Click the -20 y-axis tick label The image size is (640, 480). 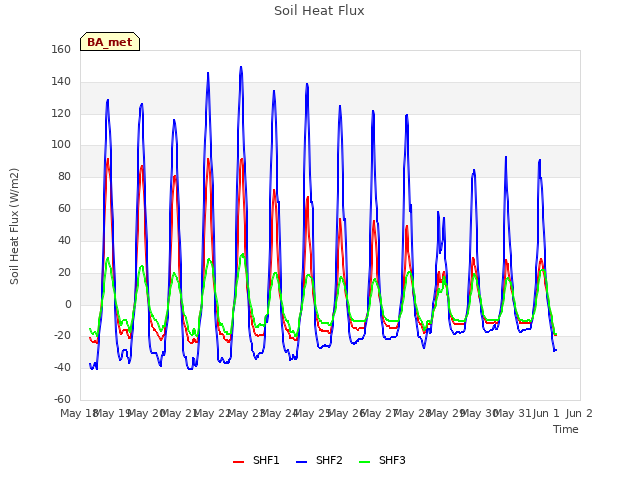(62, 336)
